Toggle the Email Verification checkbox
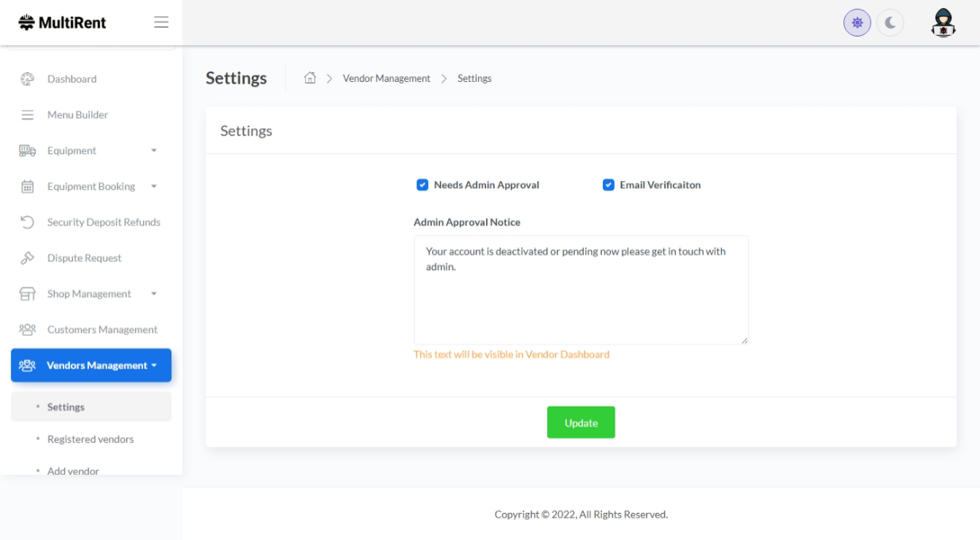The image size is (980, 540). coord(608,185)
